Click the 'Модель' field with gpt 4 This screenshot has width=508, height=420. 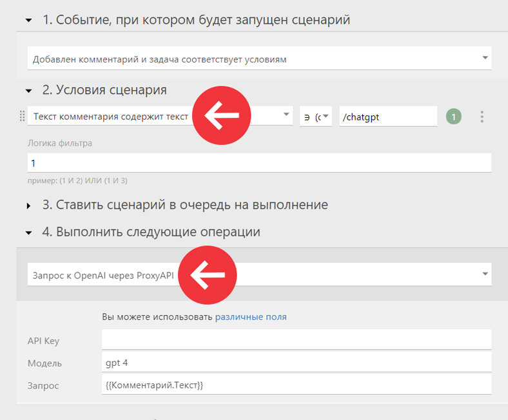[297, 363]
